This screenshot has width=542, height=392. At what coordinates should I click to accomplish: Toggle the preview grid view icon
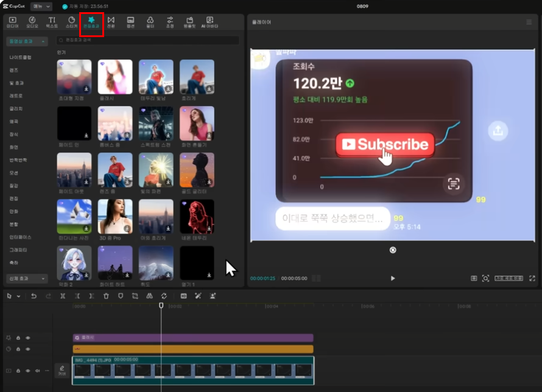click(474, 278)
